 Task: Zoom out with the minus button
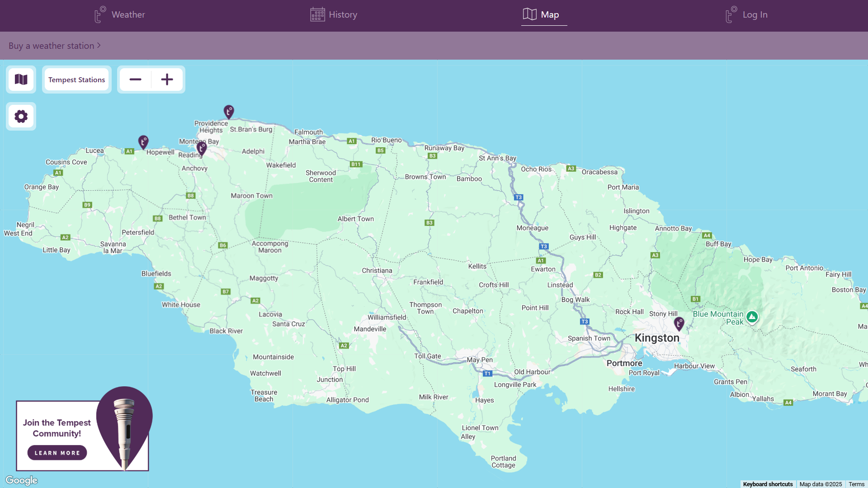(135, 80)
